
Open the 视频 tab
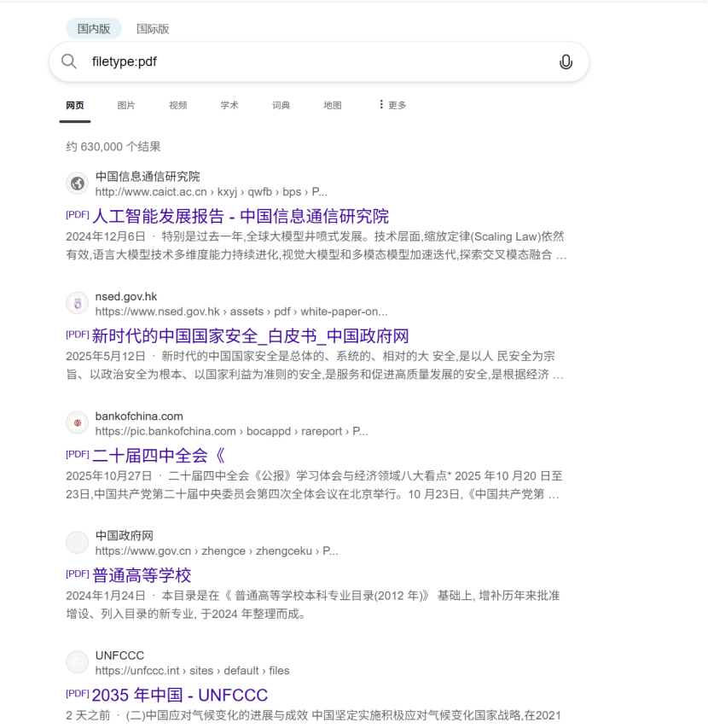tap(177, 104)
